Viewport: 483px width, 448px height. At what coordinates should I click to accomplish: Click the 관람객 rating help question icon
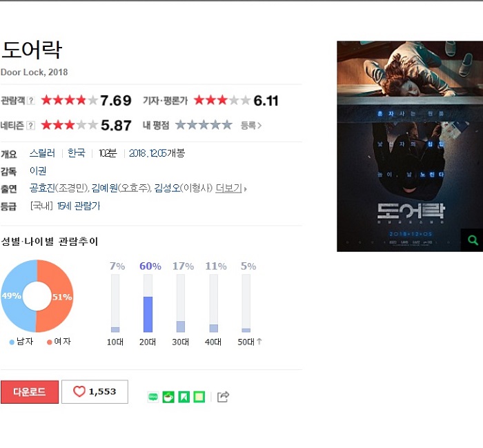(x=30, y=101)
